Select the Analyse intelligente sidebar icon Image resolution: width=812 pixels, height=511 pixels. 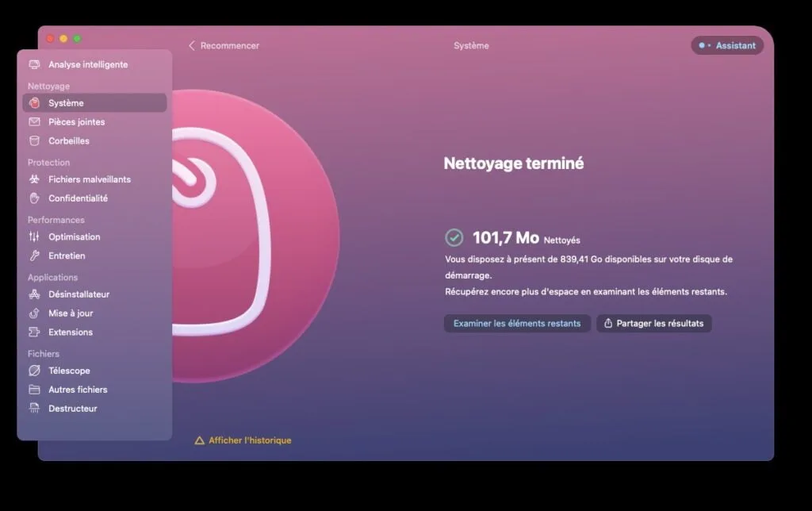(x=35, y=64)
